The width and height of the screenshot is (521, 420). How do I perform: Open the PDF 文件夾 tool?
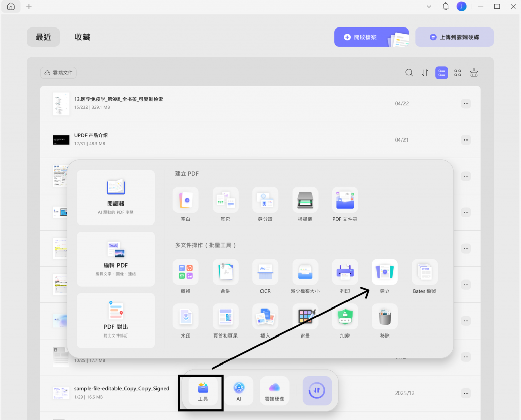click(345, 200)
